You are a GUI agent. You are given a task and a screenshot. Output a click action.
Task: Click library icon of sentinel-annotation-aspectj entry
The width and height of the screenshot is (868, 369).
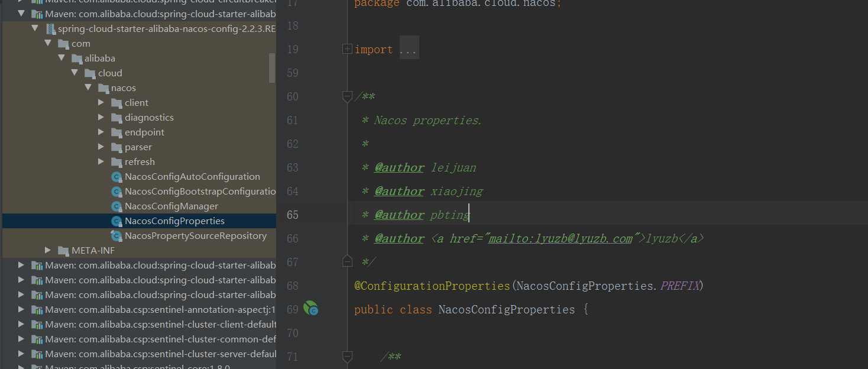(37, 310)
